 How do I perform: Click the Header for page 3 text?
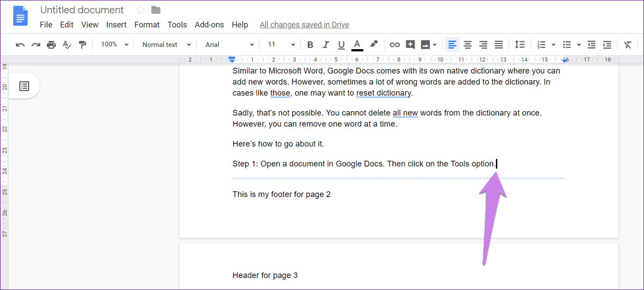(x=265, y=276)
